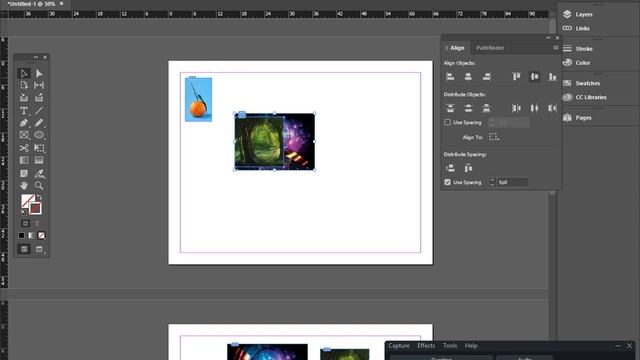Click Align Horizontal Centers icon
640x360 pixels.
(468, 76)
